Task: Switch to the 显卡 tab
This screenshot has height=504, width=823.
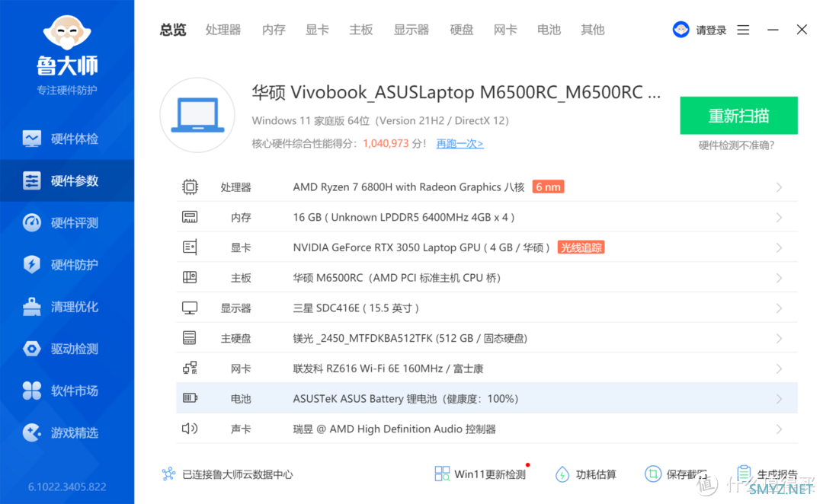Action: click(x=317, y=30)
